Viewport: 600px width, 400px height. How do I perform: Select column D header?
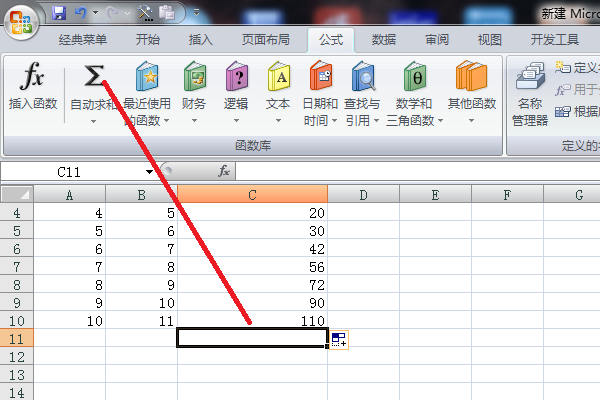click(363, 194)
